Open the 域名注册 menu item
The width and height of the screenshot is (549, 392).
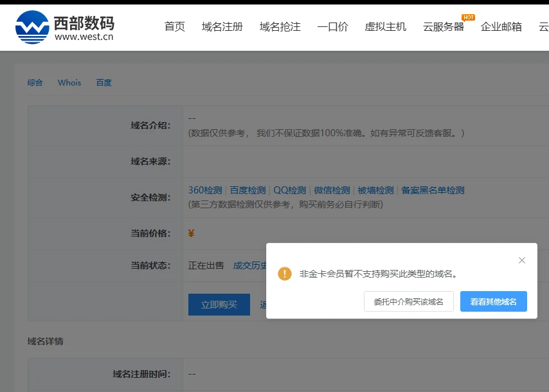coord(222,27)
